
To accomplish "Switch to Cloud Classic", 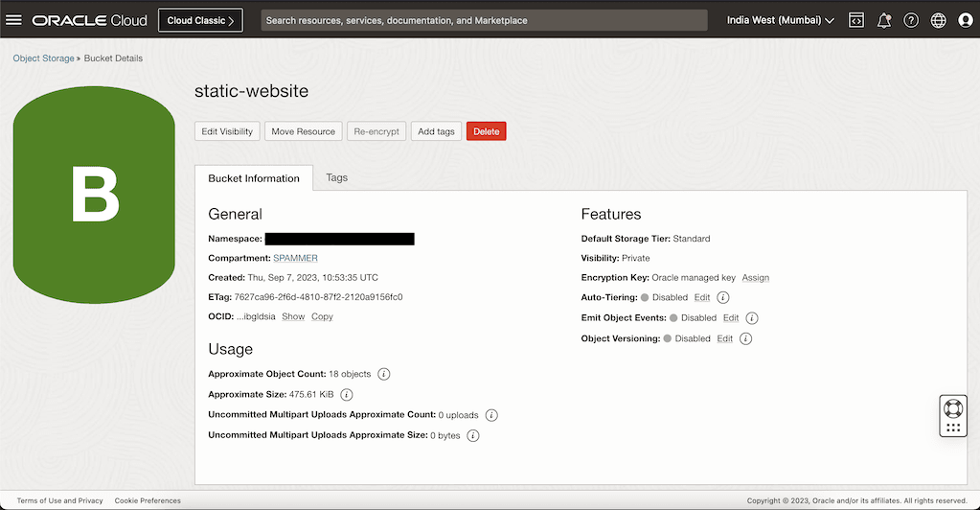I will (200, 20).
